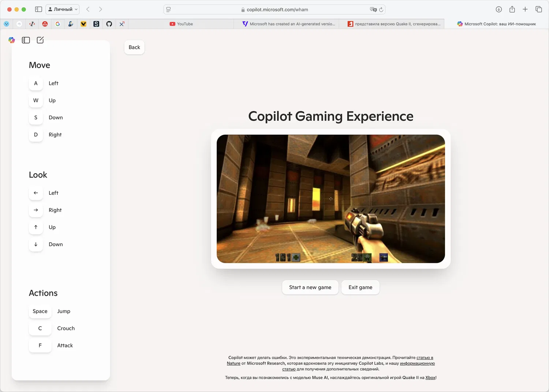Open the red code-brackets pinned tab
The height and width of the screenshot is (392, 549).
tap(32, 24)
